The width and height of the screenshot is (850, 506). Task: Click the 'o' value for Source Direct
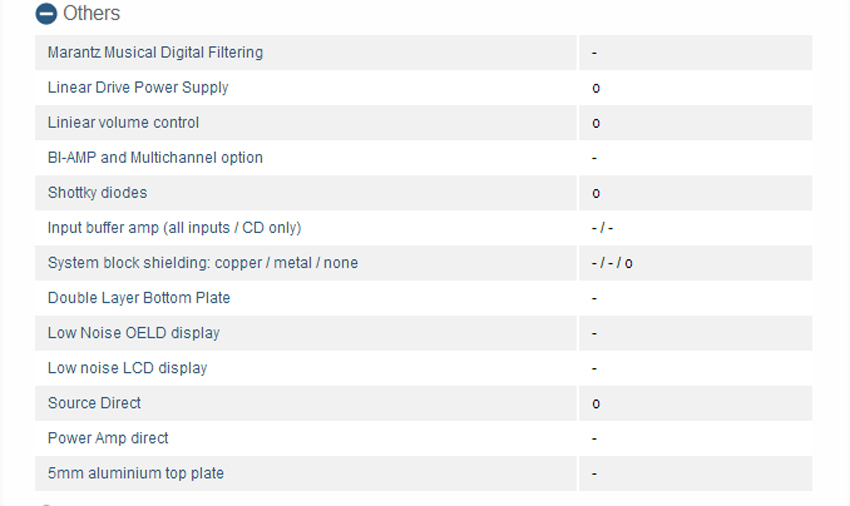(596, 404)
